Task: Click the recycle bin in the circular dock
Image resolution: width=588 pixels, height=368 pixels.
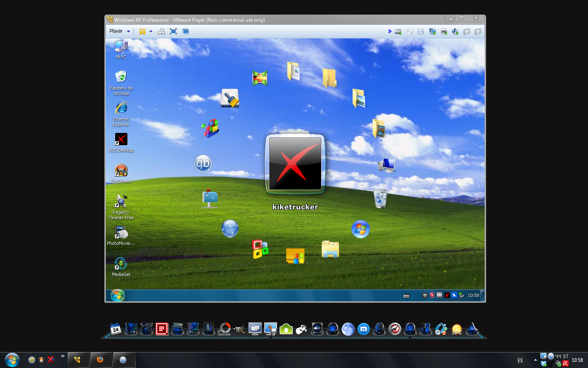Action: click(380, 198)
